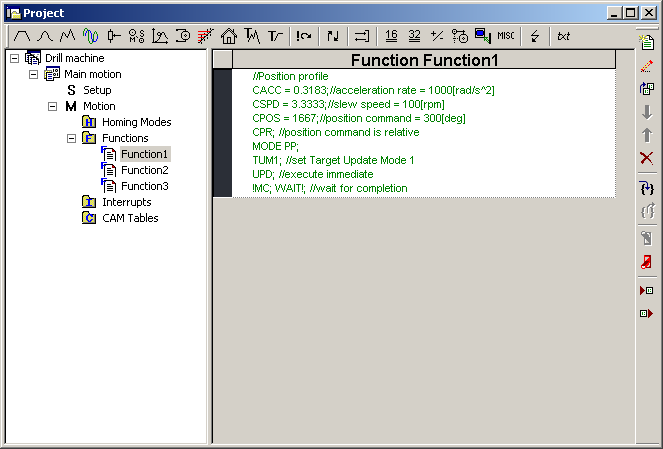The image size is (663, 449).
Task: Click the 16-bit toolbar icon
Action: (x=391, y=36)
